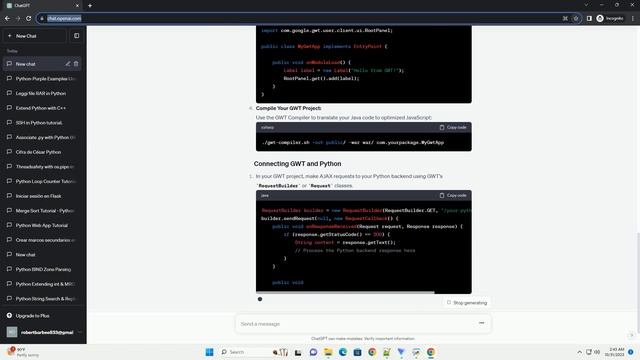Click the Connecting GWT and Python heading

pos(298,164)
